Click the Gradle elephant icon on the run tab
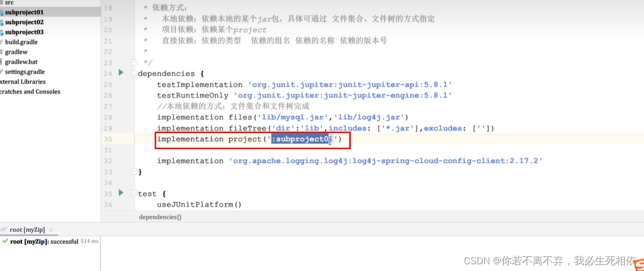The height and width of the screenshot is (271, 644). (4, 230)
